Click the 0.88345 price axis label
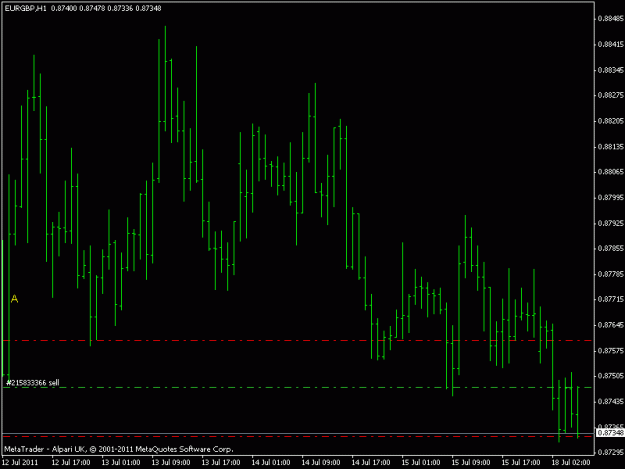Screen dimensions: 625x469 click(x=611, y=70)
